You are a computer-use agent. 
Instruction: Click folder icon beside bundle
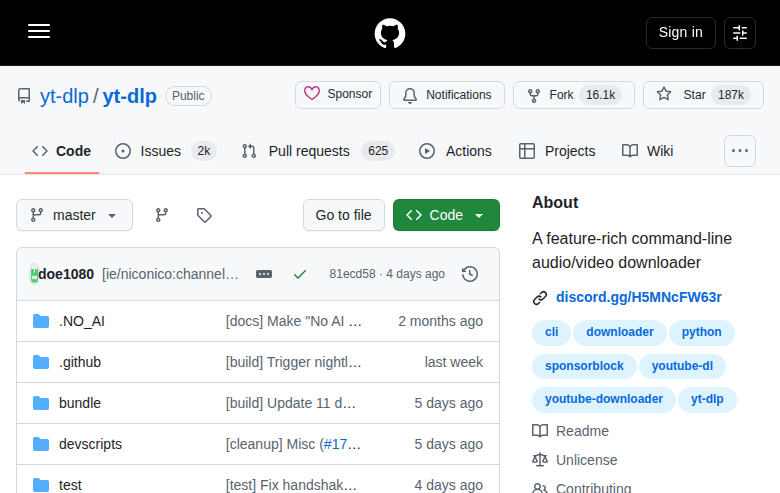(x=41, y=403)
